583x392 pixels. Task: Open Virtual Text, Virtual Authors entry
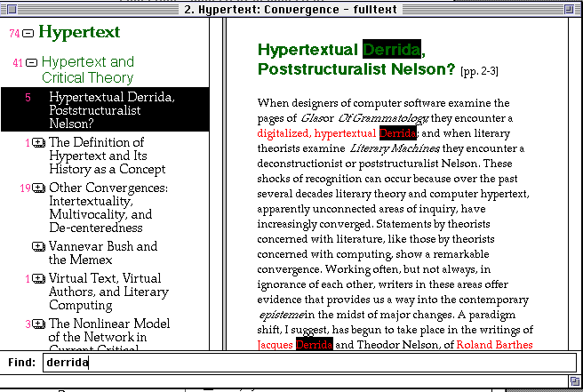pos(108,292)
